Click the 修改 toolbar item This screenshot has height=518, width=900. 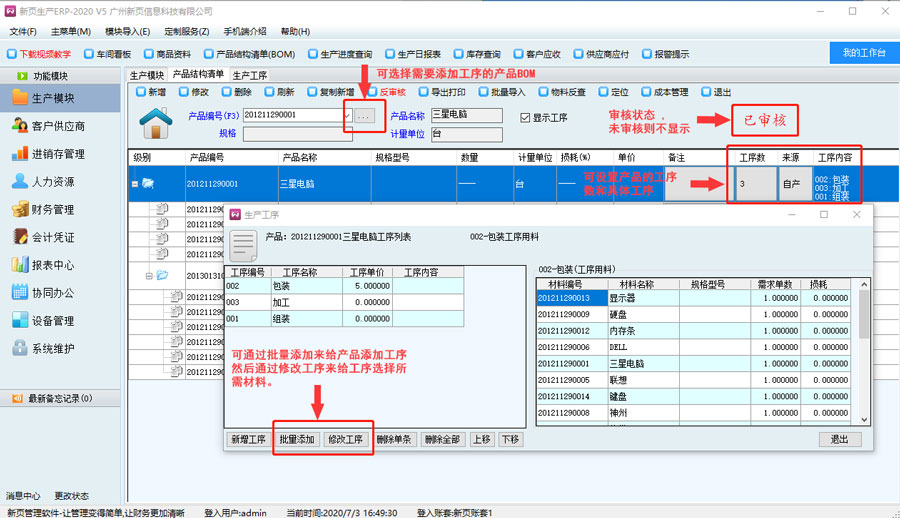click(194, 92)
